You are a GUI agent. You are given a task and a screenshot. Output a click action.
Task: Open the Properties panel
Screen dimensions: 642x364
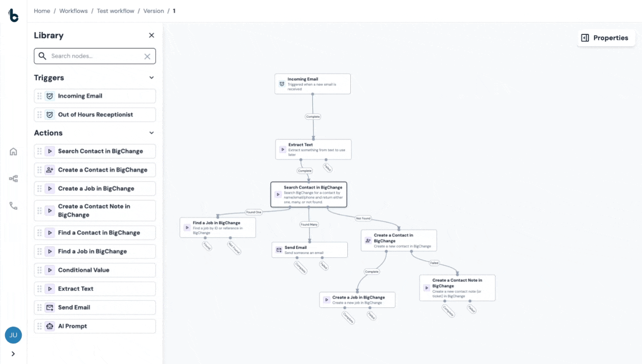(x=605, y=38)
